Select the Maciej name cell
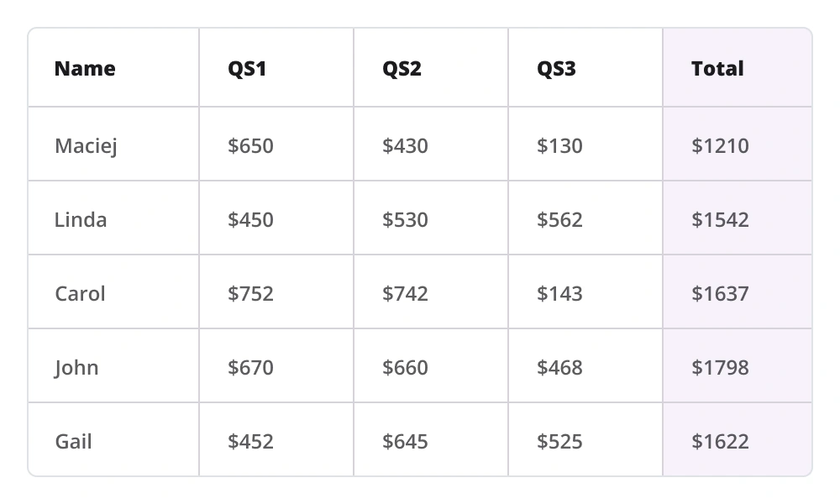Screen dimensions: 840x504 [86, 146]
